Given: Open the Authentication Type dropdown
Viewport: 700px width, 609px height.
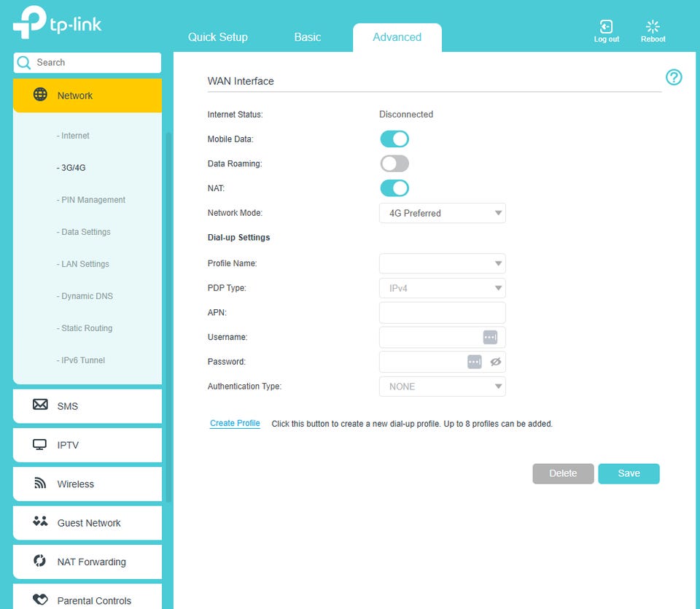Looking at the screenshot, I should pos(442,387).
